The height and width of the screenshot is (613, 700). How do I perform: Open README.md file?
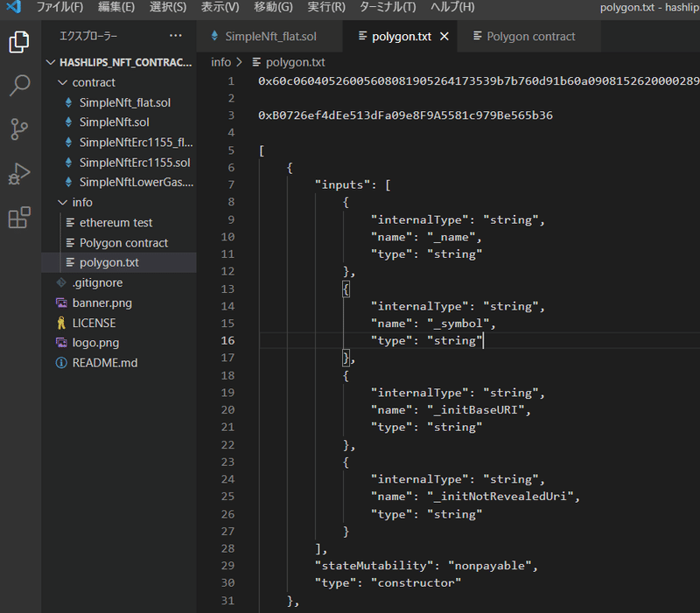point(105,363)
